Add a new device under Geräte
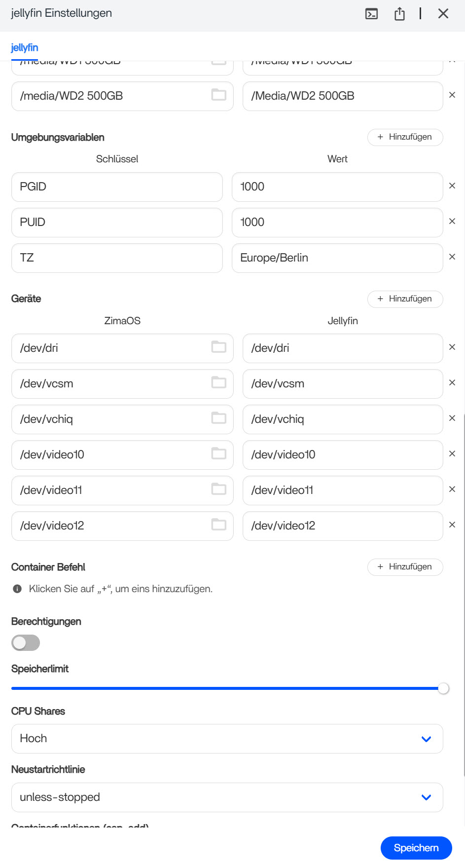 [405, 299]
